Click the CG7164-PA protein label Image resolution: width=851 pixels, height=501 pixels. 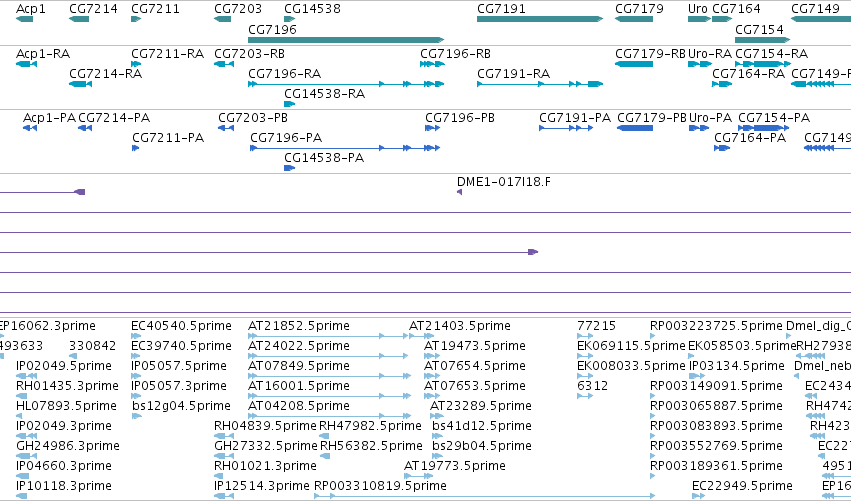point(750,138)
